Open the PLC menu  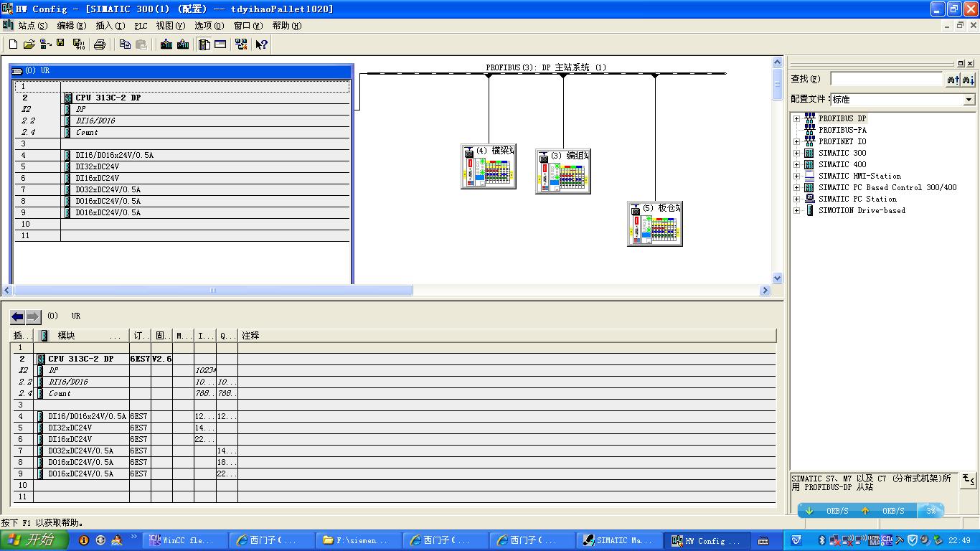[x=141, y=26]
